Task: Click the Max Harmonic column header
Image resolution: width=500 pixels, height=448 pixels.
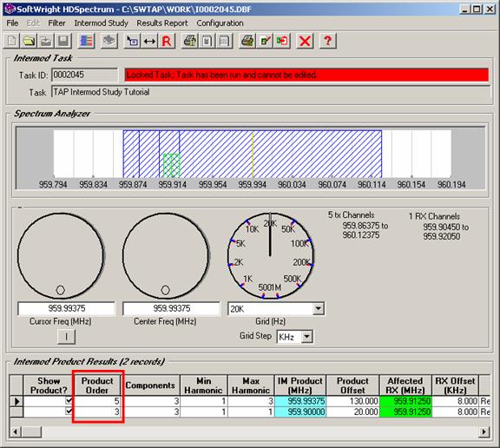Action: click(x=251, y=385)
